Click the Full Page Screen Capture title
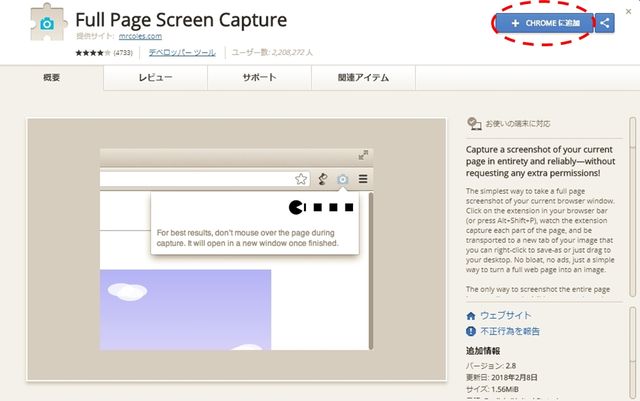This screenshot has width=640, height=401. 181,20
